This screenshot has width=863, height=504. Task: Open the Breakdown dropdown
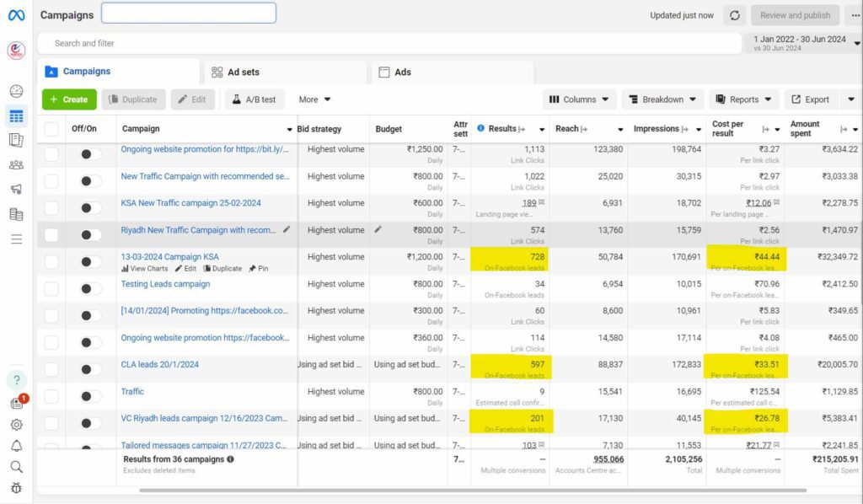tap(662, 99)
